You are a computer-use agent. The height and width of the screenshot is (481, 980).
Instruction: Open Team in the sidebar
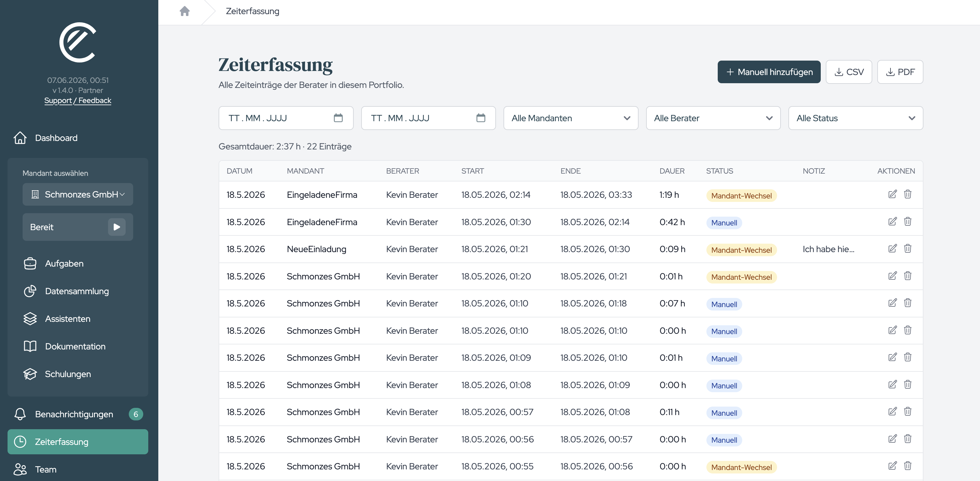(x=78, y=470)
